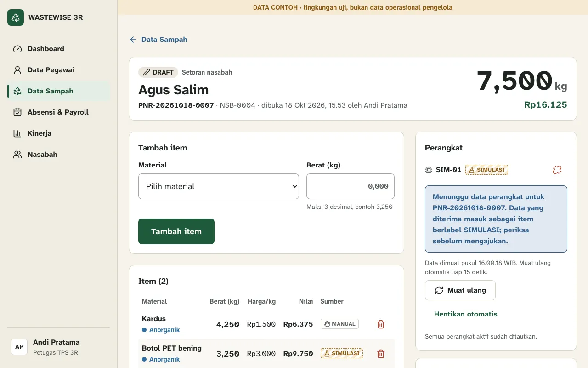Click the MANUAL source badge
Viewport: 588px width, 368px height.
[339, 324]
